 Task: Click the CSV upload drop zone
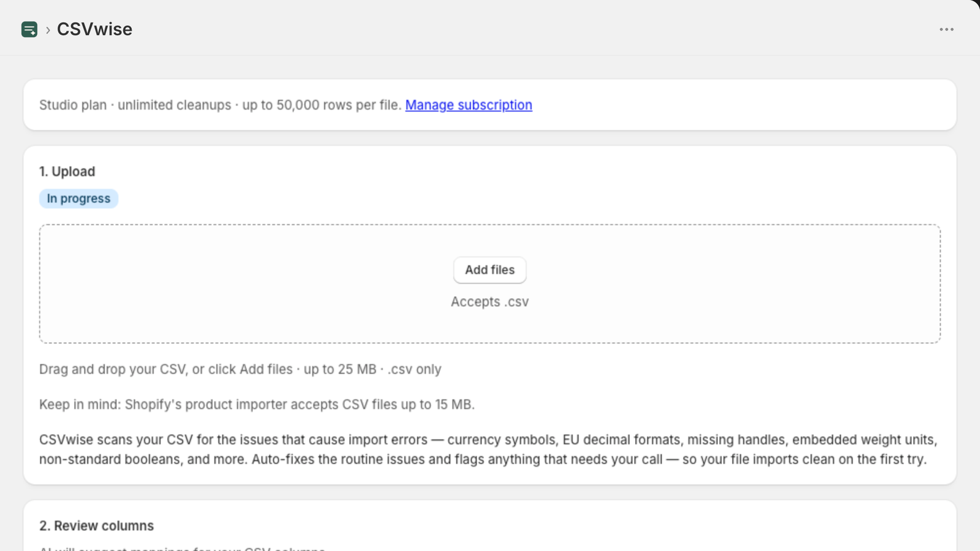coord(490,283)
